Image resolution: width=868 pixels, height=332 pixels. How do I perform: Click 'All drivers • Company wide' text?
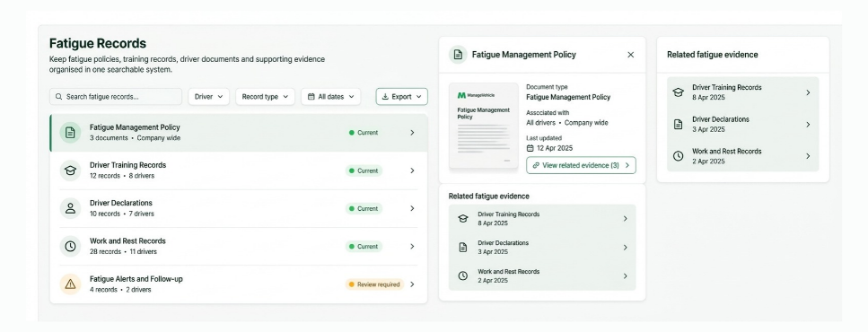coord(567,123)
